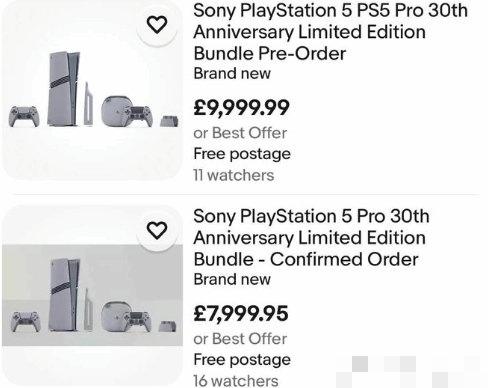Click the console in first listing image
This screenshot has width=488, height=388.
point(64,89)
